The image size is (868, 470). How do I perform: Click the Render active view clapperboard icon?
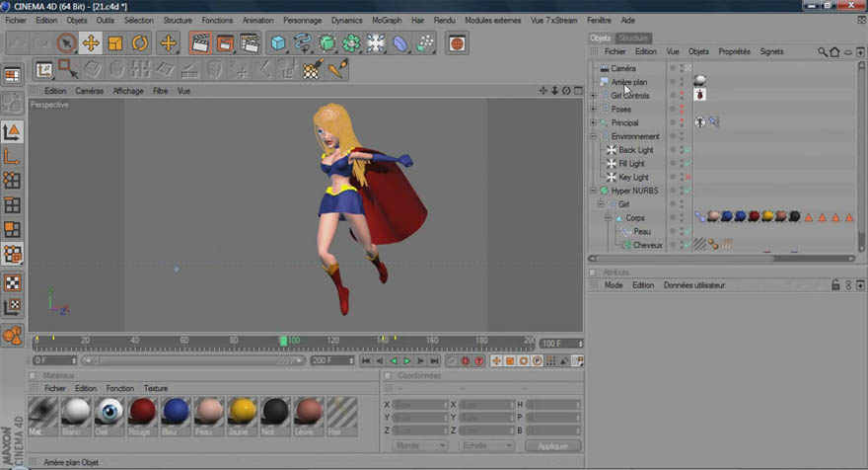(x=200, y=43)
